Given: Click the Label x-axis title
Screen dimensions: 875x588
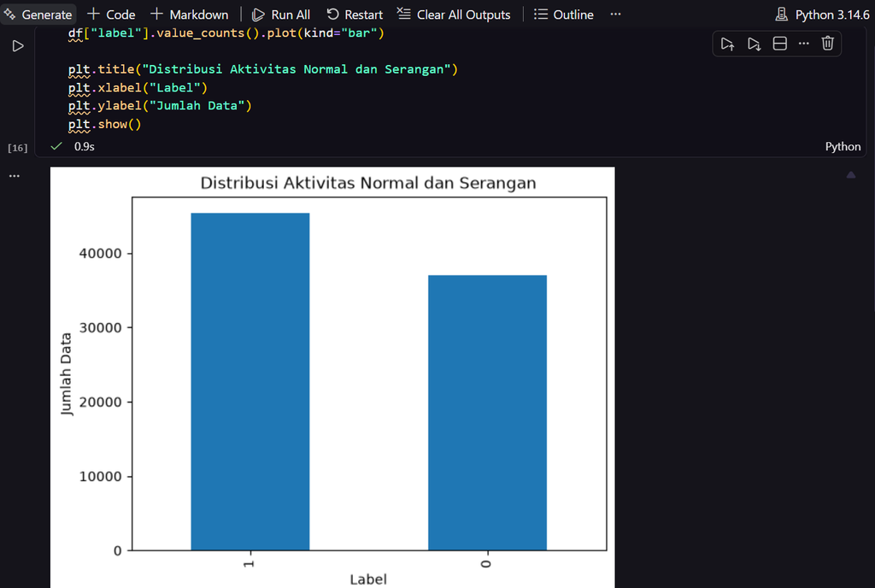Looking at the screenshot, I should (x=368, y=579).
